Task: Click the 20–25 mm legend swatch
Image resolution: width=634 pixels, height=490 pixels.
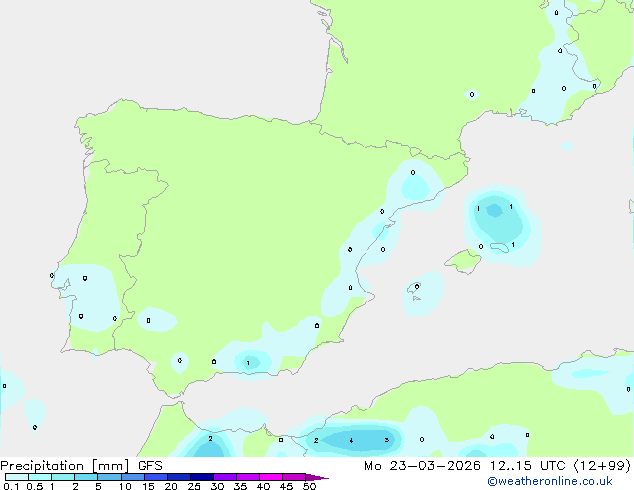Action: coord(179,477)
